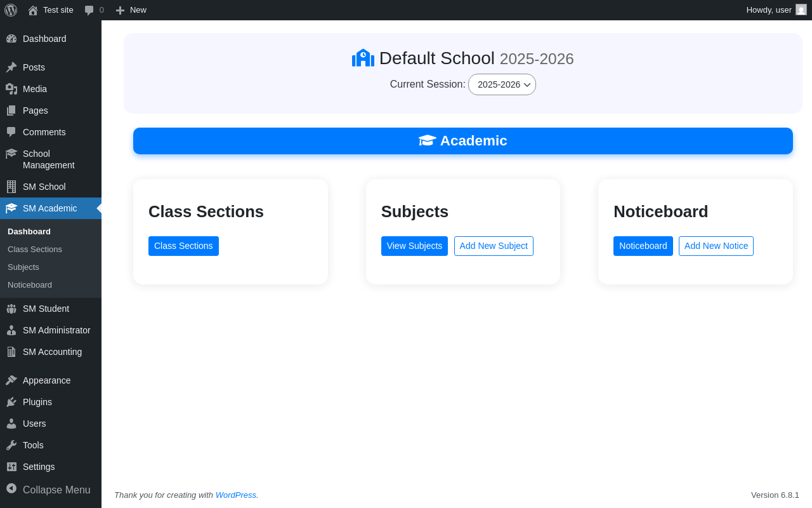Click the SM Administrator person icon

coord(11,330)
